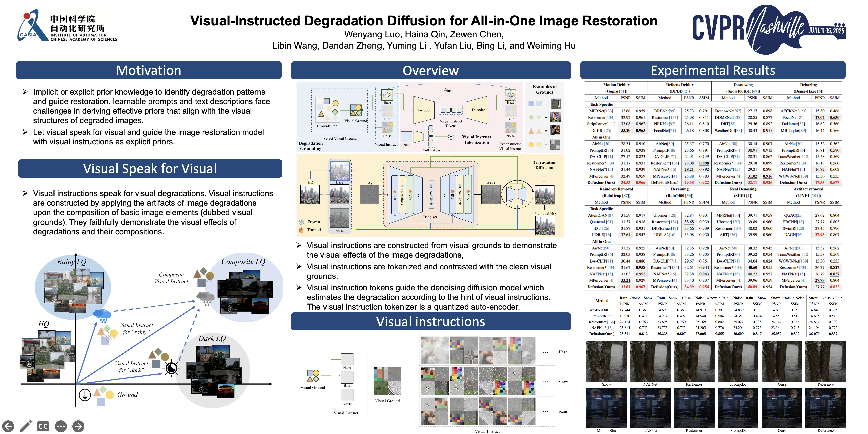Go to the previous slide arrow

point(8,426)
